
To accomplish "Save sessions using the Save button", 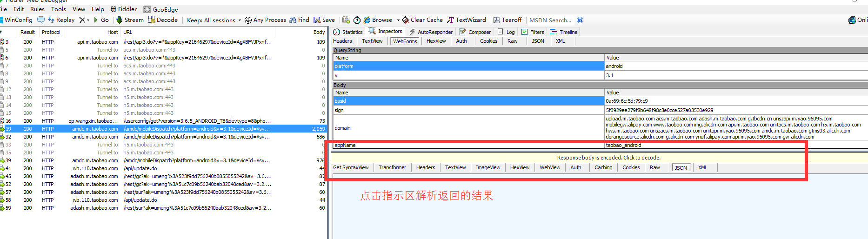I will point(324,20).
